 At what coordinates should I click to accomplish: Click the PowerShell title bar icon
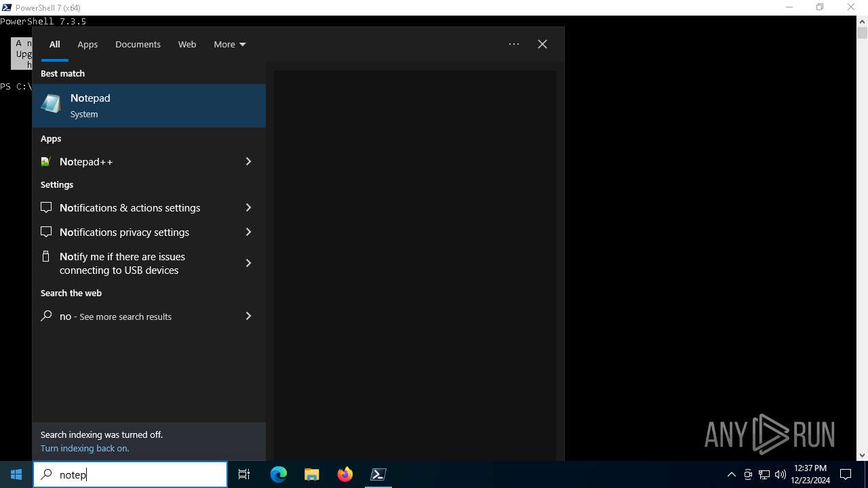tap(6, 7)
